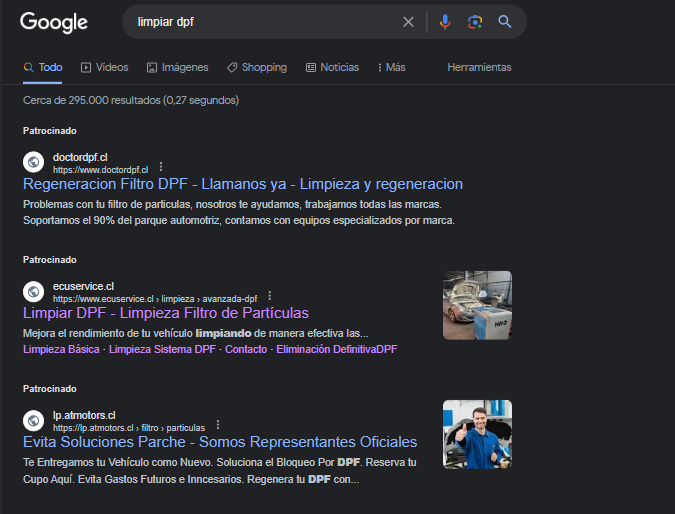Click the 'Cerca de 295.000 resultados' count
The height and width of the screenshot is (514, 675).
pyautogui.click(x=131, y=100)
